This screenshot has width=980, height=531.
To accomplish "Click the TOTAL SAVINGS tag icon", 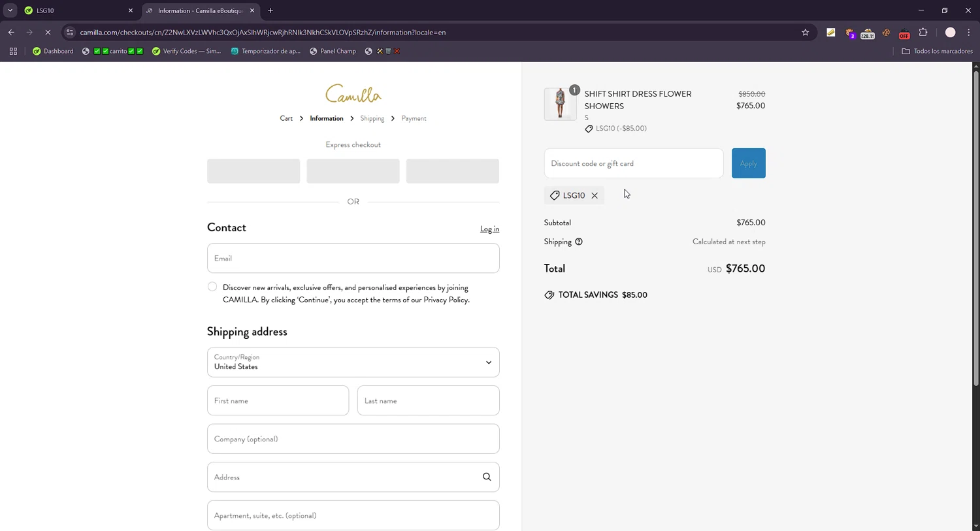I will click(x=549, y=295).
